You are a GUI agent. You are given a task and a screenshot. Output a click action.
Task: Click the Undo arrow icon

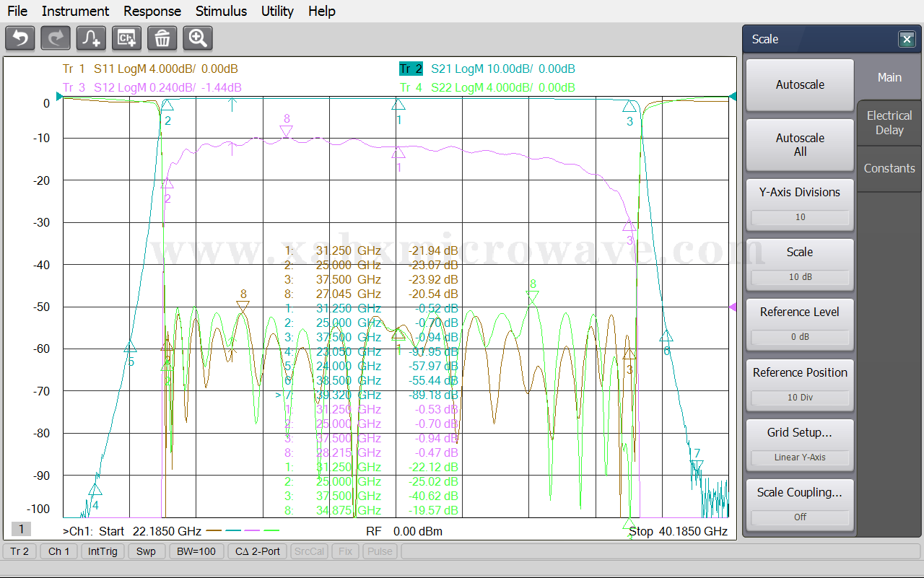click(x=20, y=38)
